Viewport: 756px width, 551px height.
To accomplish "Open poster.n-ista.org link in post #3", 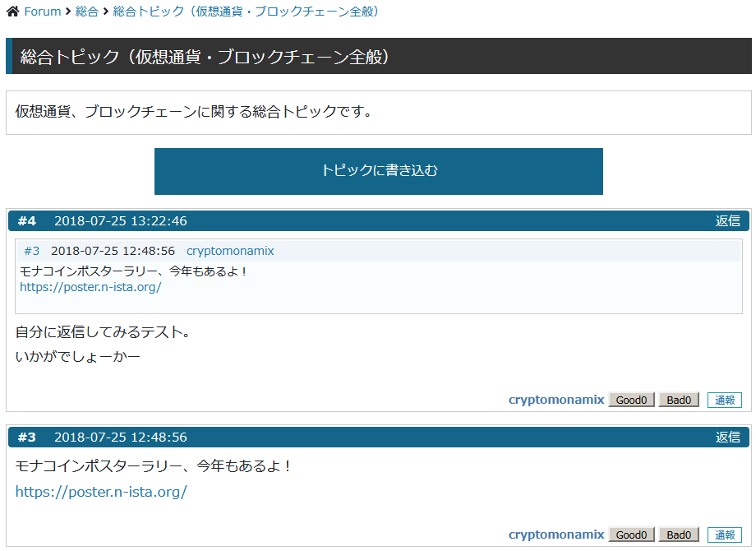I will point(101,492).
